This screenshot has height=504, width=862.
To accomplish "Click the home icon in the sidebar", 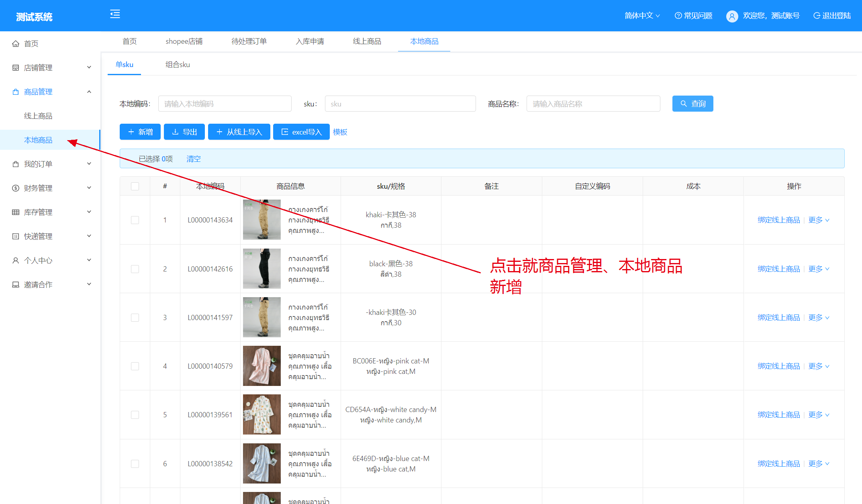I will tap(16, 43).
